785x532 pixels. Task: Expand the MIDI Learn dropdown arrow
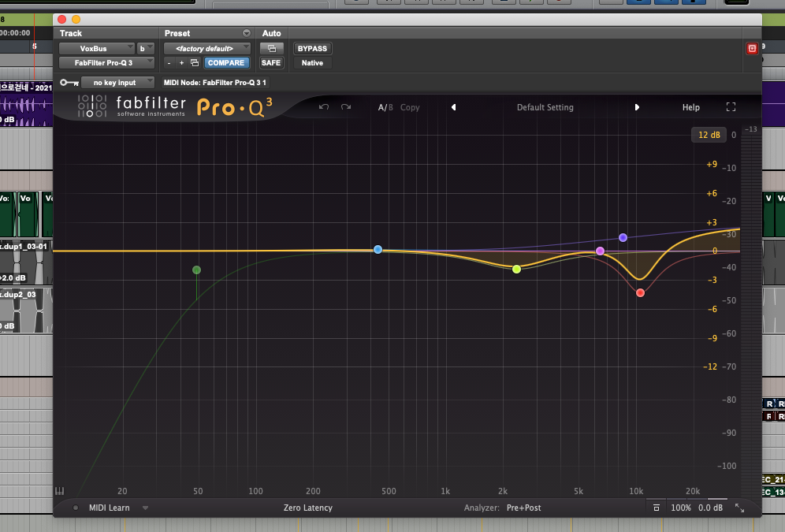(x=145, y=508)
